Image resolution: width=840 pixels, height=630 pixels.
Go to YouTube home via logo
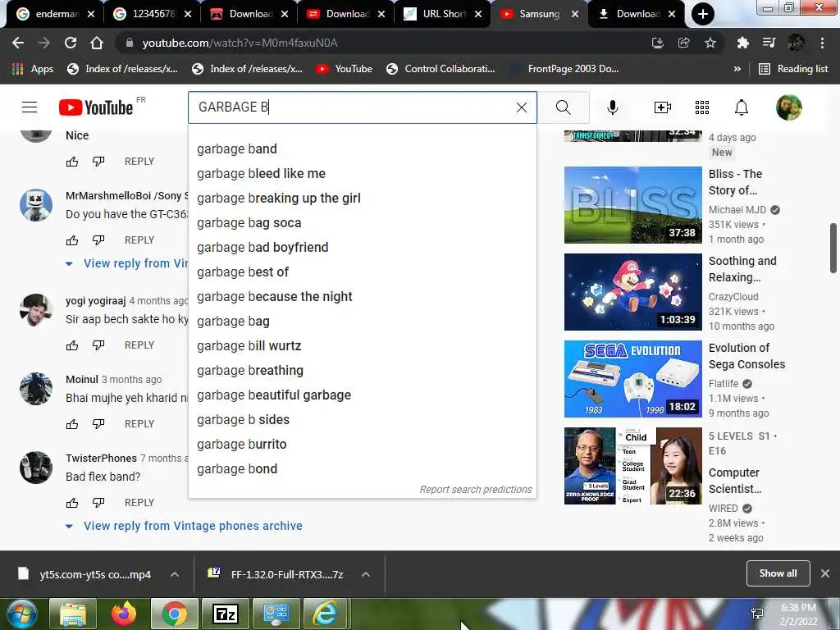pos(96,107)
